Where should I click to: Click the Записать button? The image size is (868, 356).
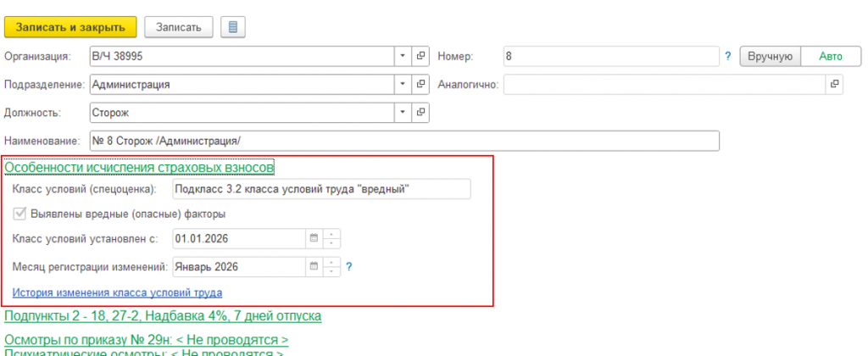pos(179,27)
